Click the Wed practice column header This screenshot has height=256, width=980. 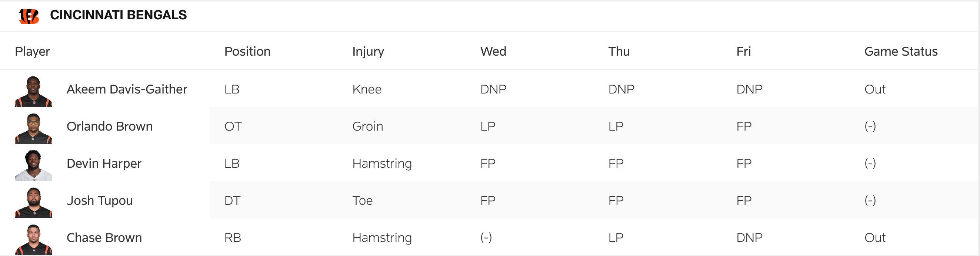493,52
